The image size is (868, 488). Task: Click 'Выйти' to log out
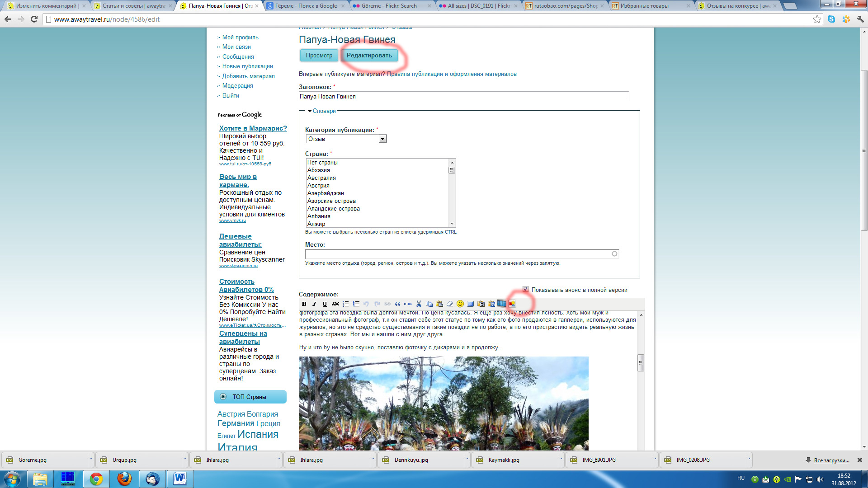tap(231, 95)
